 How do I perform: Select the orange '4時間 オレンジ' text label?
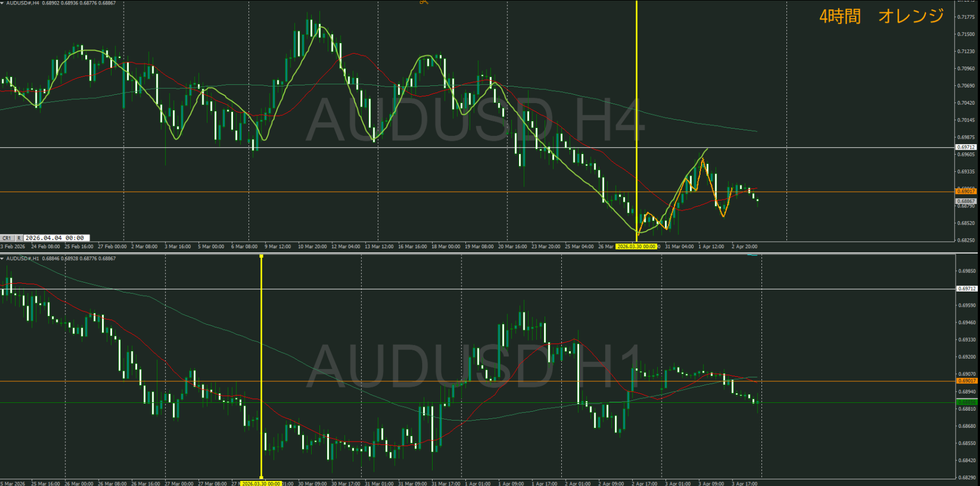(881, 16)
